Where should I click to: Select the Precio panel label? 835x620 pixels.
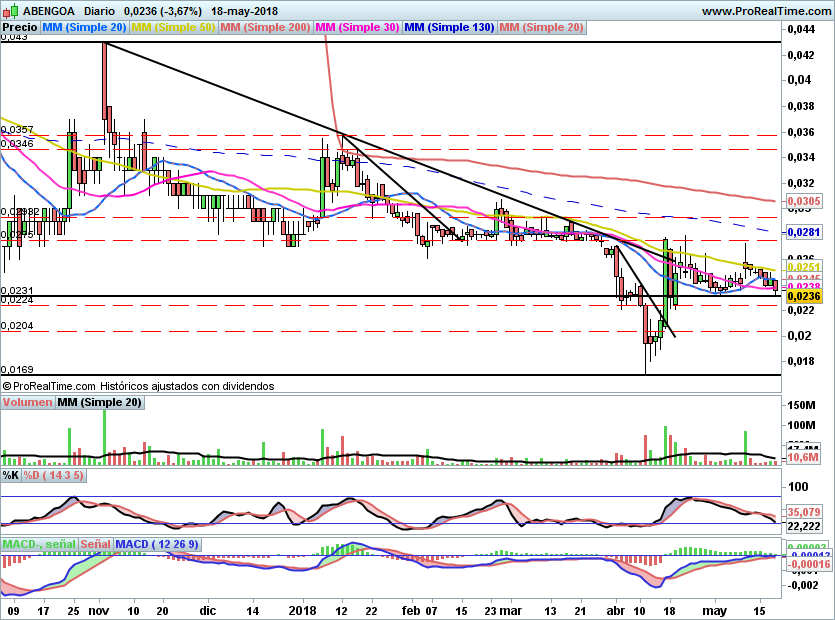tap(22, 28)
